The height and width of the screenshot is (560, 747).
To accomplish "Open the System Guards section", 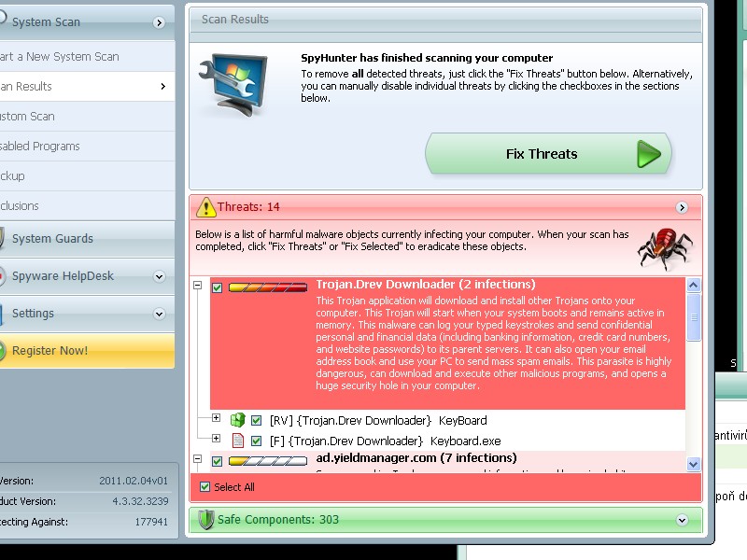I will pos(87,238).
